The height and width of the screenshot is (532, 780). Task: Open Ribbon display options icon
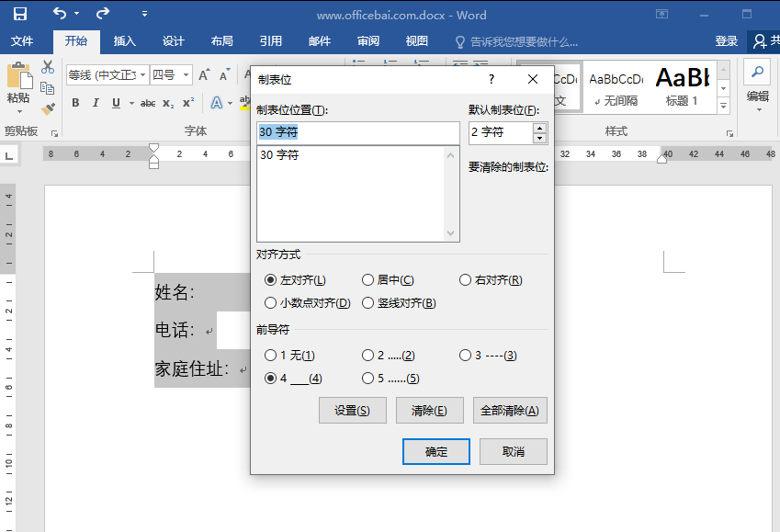click(661, 14)
